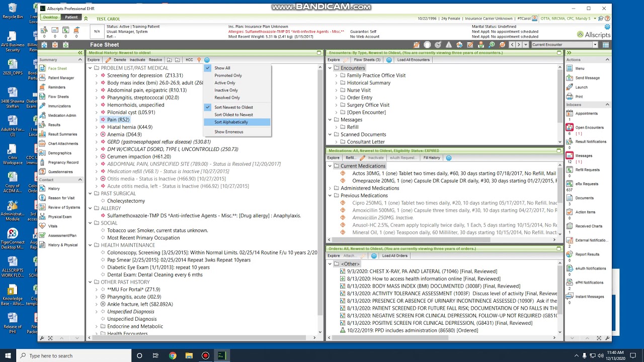Expand the Administered Medications group
Screen dimensions: 644x362
coord(330,188)
